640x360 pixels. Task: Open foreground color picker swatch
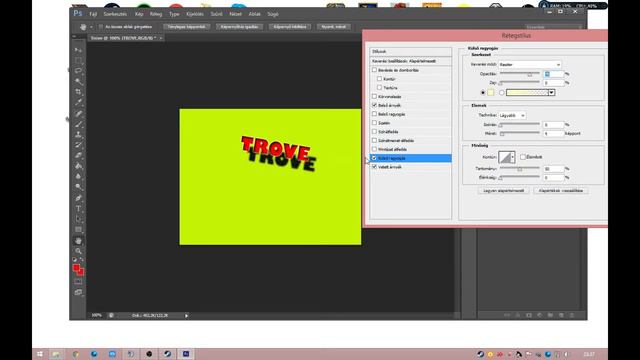76,268
